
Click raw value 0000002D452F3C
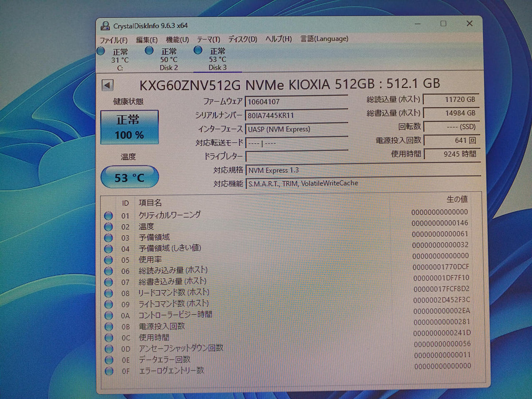click(442, 300)
